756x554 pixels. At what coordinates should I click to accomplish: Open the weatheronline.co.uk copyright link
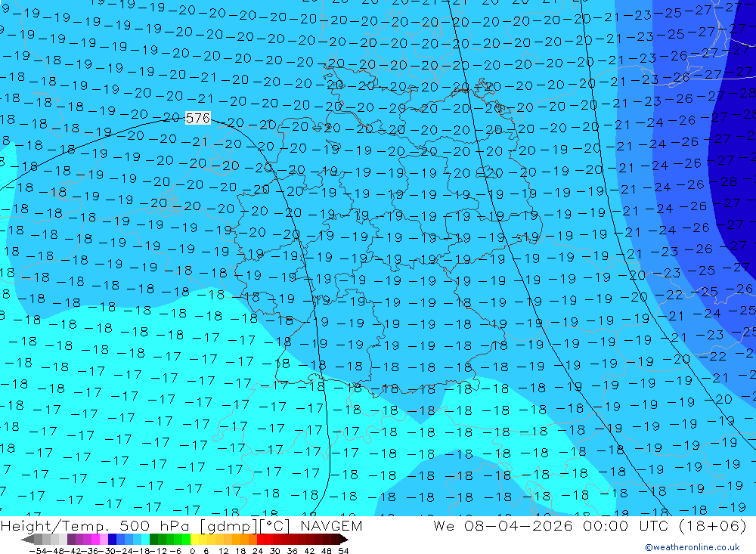[x=692, y=547]
